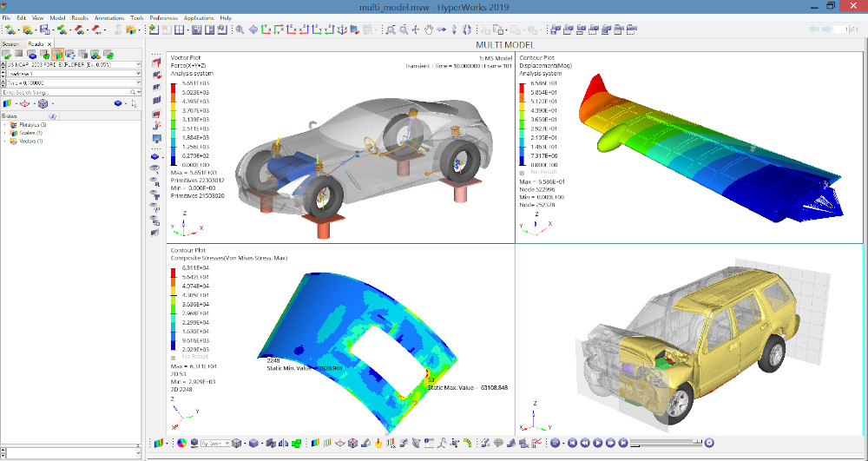Select the pan hand tool
The image size is (868, 461).
[x=429, y=30]
